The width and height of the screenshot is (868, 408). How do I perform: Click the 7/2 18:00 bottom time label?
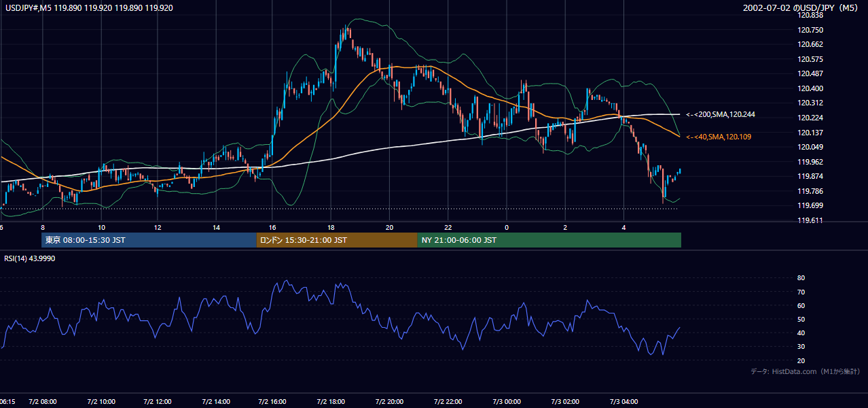coord(331,402)
